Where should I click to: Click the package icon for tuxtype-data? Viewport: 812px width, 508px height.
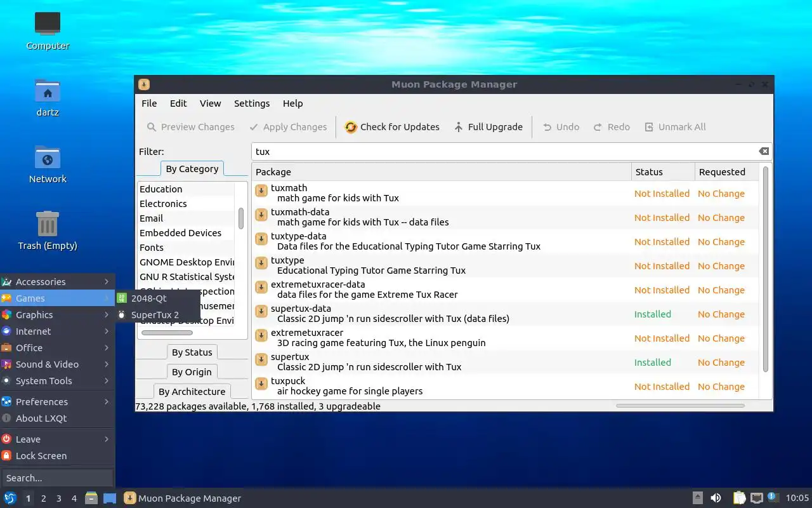pyautogui.click(x=261, y=239)
